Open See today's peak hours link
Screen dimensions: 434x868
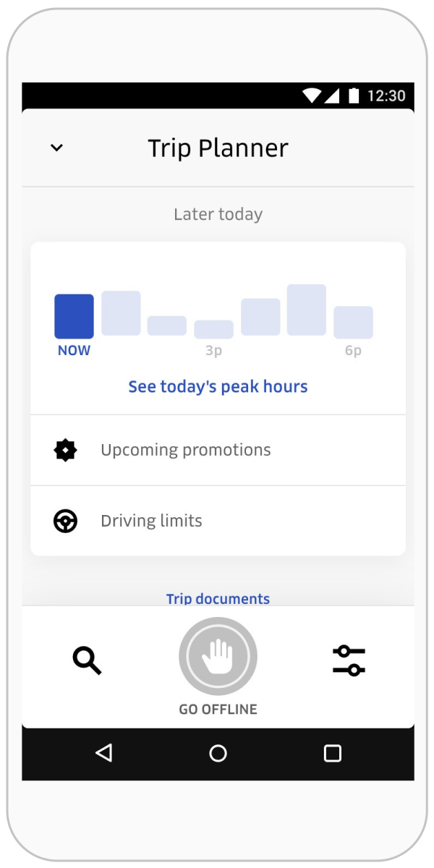pyautogui.click(x=218, y=387)
